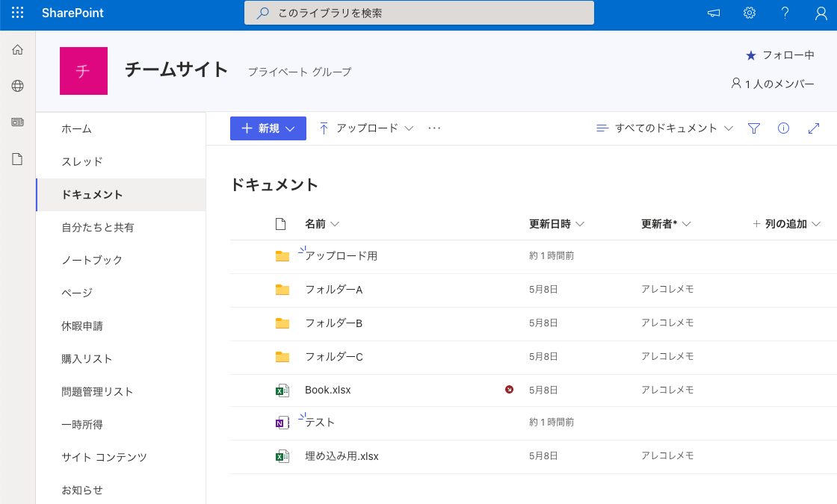Click the 1 人のメンバー link

773,84
